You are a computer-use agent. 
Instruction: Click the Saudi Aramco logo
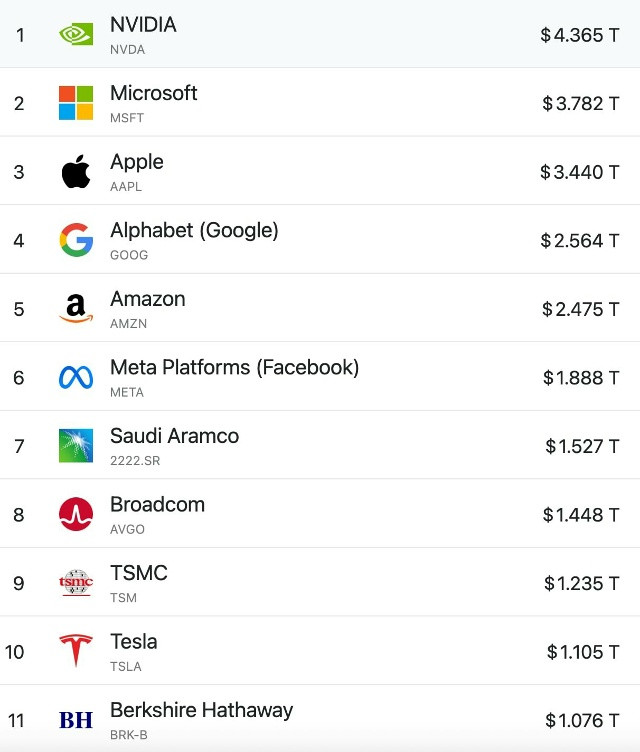76,446
